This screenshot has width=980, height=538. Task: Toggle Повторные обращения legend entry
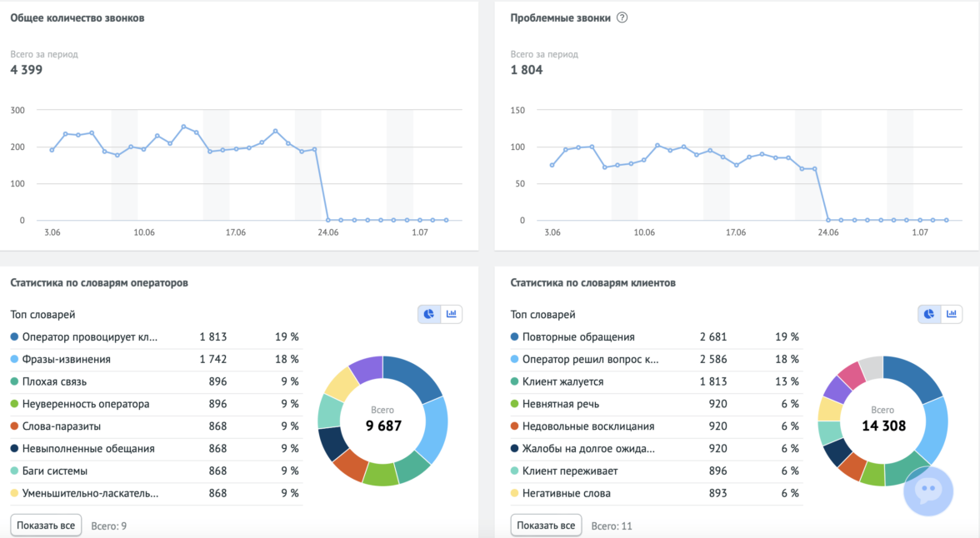tap(578, 337)
